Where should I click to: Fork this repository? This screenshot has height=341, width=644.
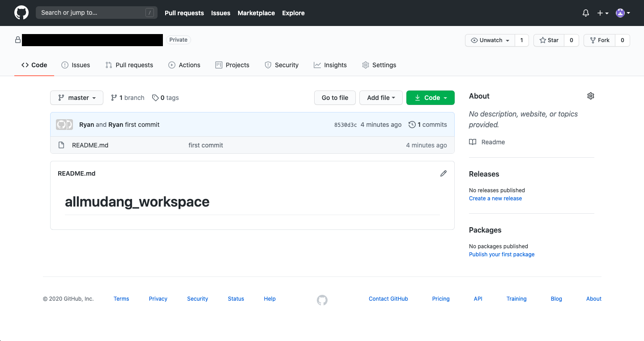[600, 40]
